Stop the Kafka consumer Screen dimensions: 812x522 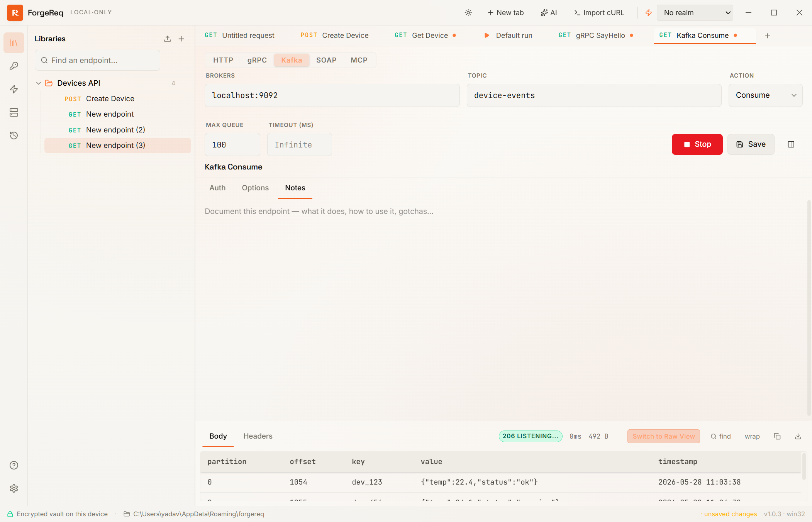click(x=697, y=144)
